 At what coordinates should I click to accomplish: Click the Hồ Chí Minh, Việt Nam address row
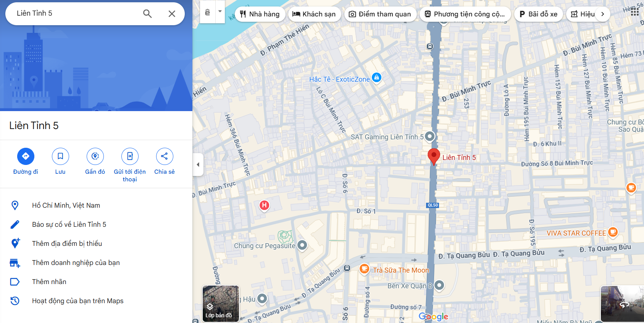[96, 205]
